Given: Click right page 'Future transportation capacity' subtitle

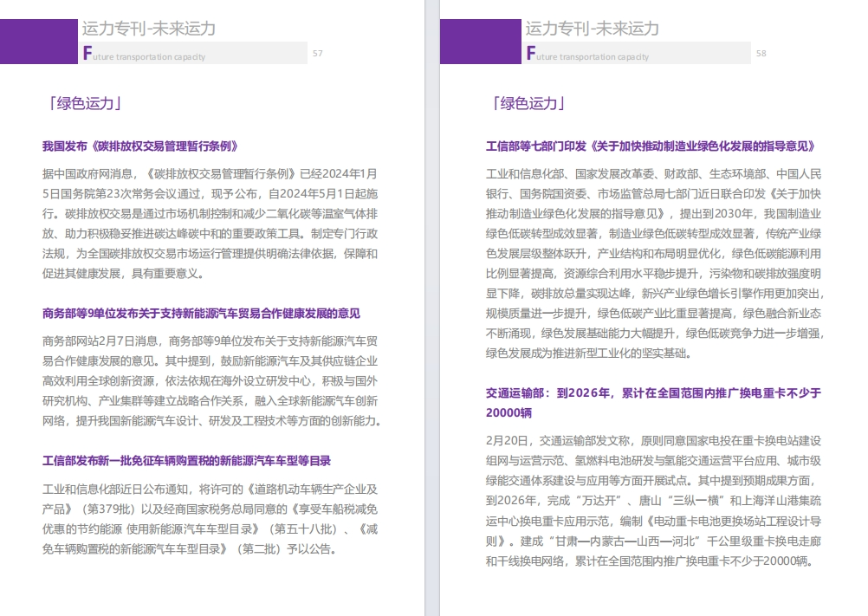Looking at the screenshot, I should coord(587,54).
